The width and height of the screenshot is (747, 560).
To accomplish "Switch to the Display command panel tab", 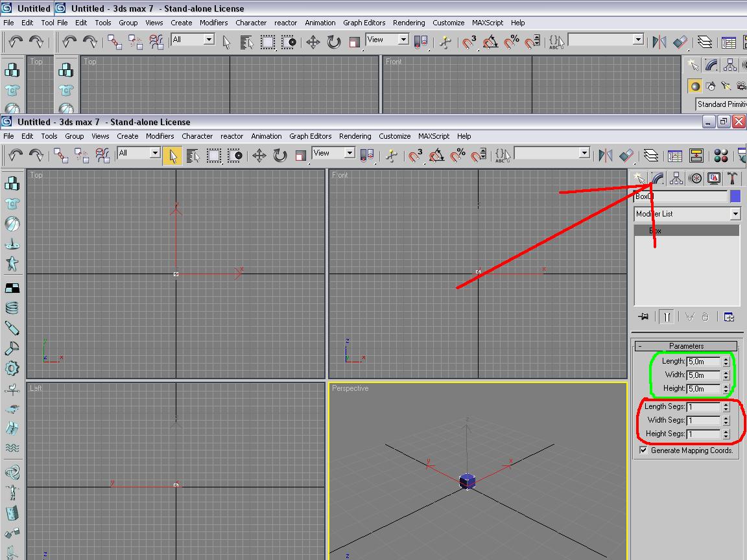I will [x=714, y=179].
